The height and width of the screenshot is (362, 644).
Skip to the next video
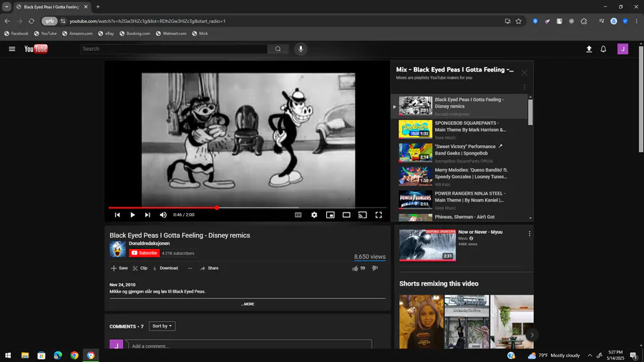tap(147, 215)
